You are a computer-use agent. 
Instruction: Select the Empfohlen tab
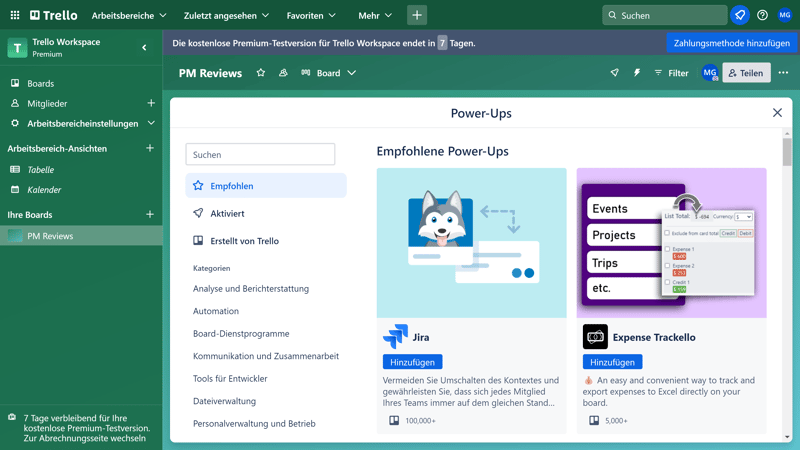pyautogui.click(x=266, y=186)
